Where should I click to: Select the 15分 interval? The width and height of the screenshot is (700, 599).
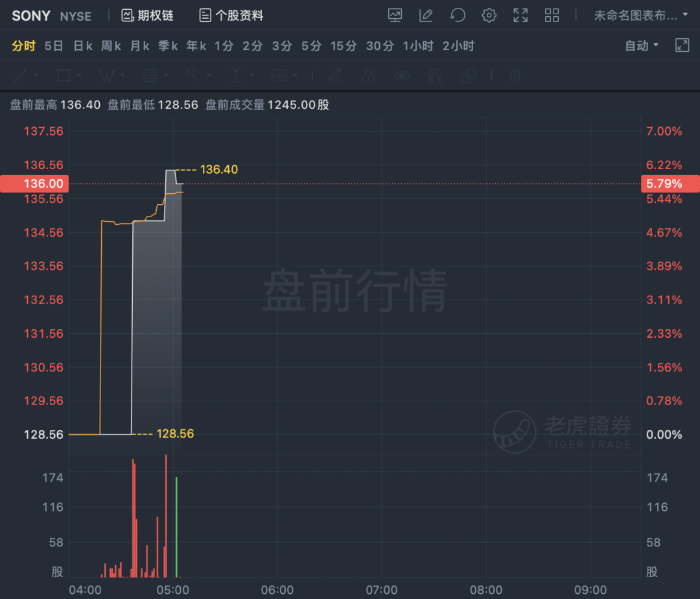pyautogui.click(x=344, y=45)
